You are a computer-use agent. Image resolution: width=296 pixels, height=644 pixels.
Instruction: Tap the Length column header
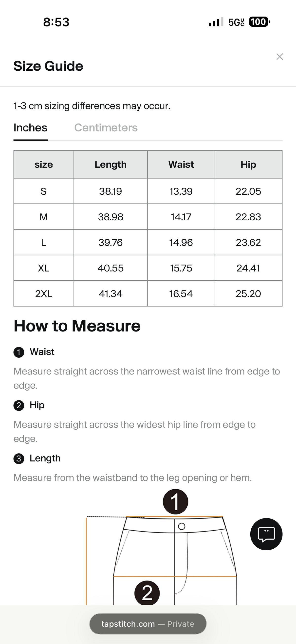[x=111, y=165]
